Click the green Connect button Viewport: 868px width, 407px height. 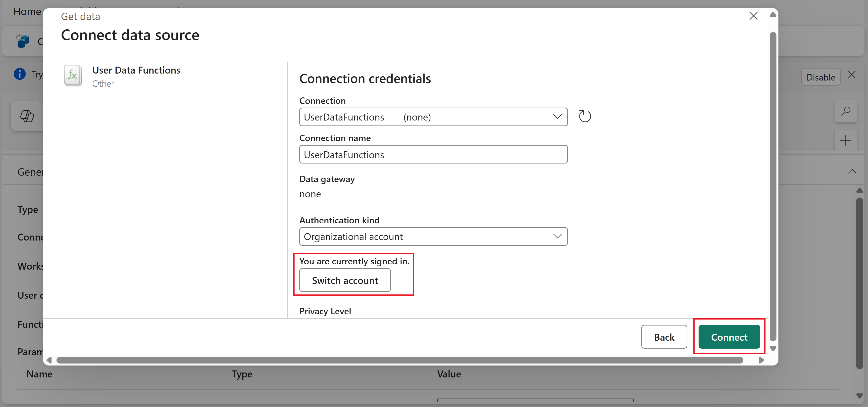click(x=729, y=337)
